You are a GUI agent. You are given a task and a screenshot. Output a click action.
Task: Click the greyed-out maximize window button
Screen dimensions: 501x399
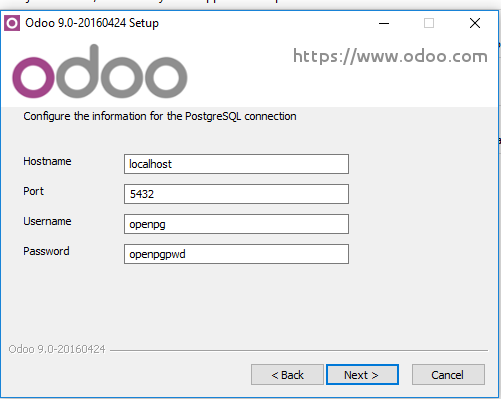point(429,23)
